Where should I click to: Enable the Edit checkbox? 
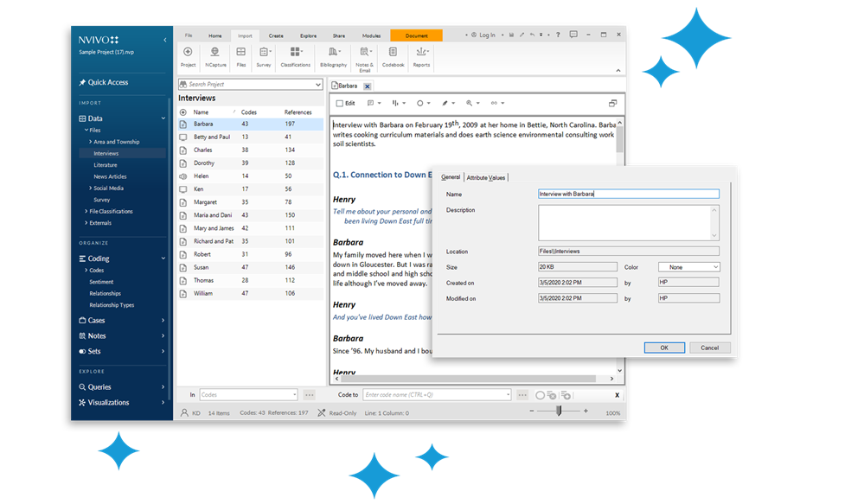pos(339,103)
